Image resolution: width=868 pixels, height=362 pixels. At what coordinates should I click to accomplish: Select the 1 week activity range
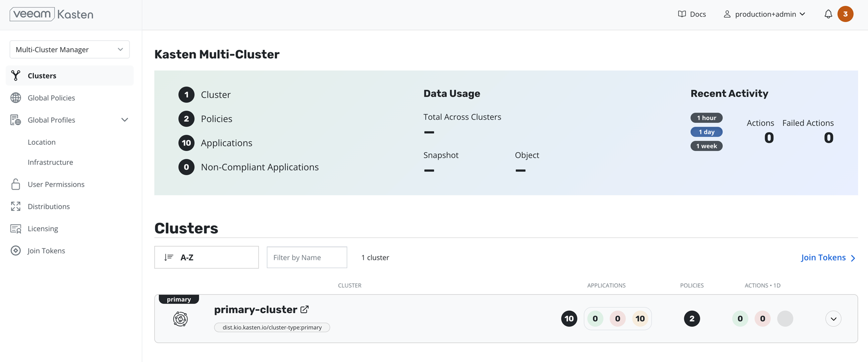(706, 146)
